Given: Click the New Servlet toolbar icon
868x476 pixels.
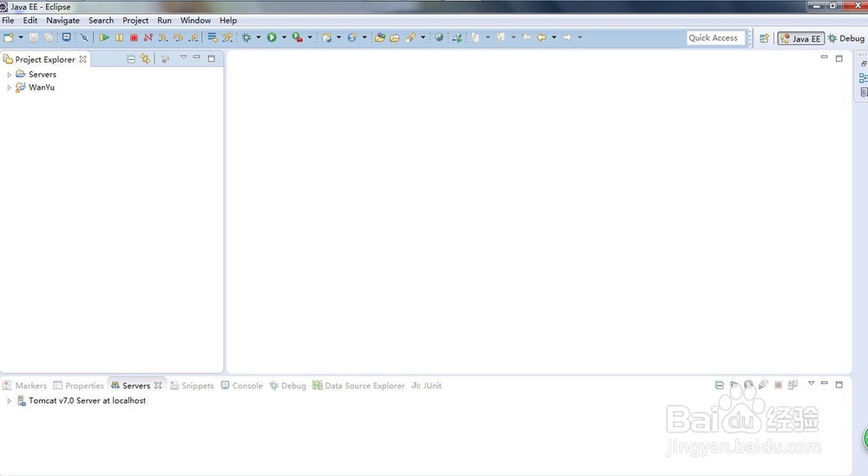Looking at the screenshot, I should pos(352,37).
